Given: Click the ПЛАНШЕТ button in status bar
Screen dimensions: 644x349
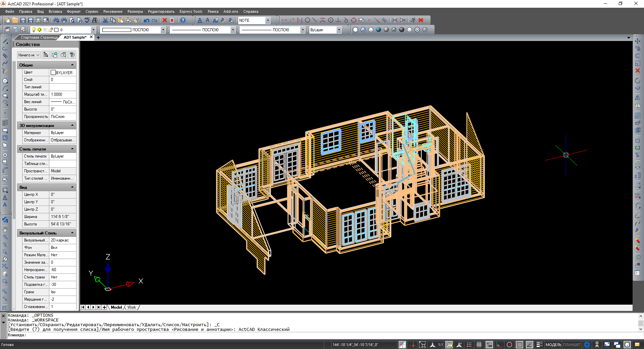Looking at the screenshot, I should (x=572, y=345).
